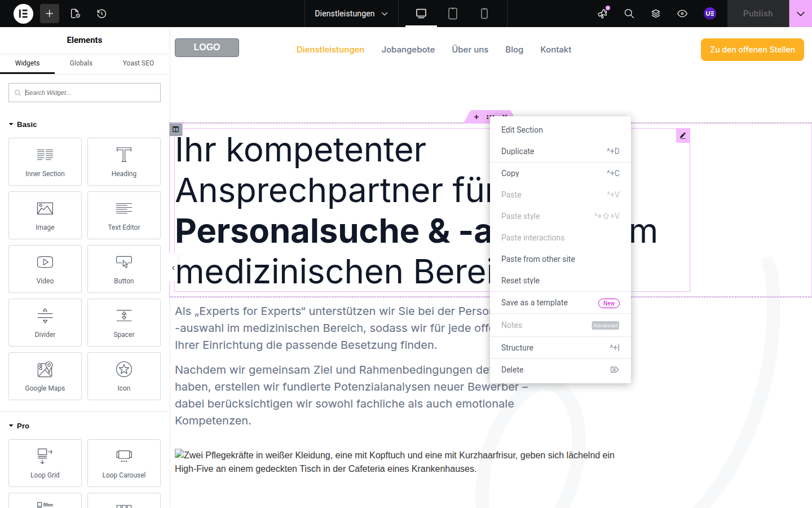The height and width of the screenshot is (508, 812).
Task: Select the Icon widget
Action: (x=124, y=376)
